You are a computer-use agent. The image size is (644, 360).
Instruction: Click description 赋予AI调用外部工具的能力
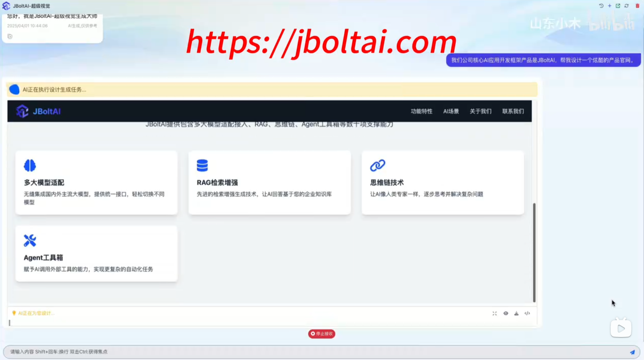point(88,269)
